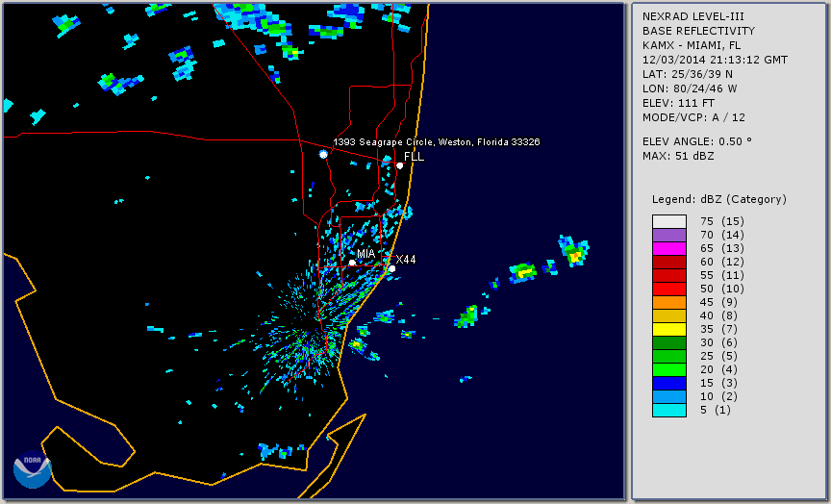Select the 50 dBZ red legend swatch
Viewport: 831px width, 504px height.
coord(669,289)
